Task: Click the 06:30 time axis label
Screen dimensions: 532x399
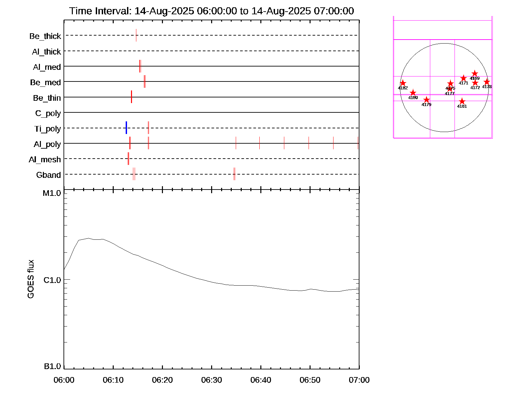Action: tap(211, 380)
